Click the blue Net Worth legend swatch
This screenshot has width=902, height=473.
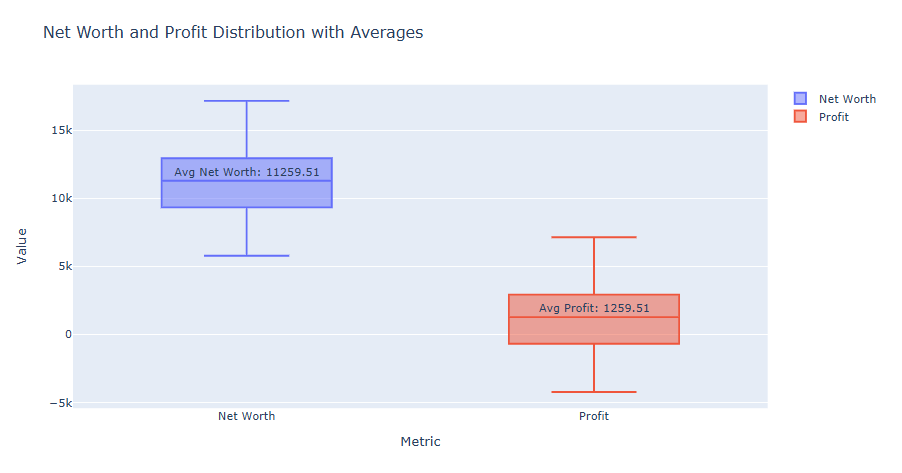pyautogui.click(x=800, y=99)
